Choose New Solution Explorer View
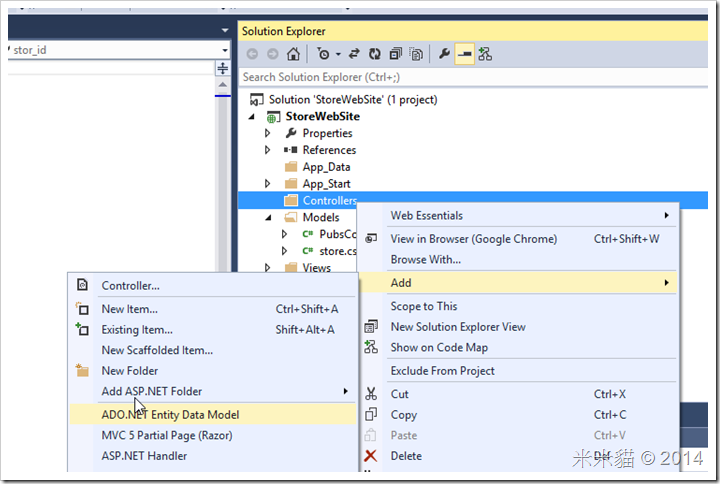This screenshot has height=484, width=720. [518, 327]
